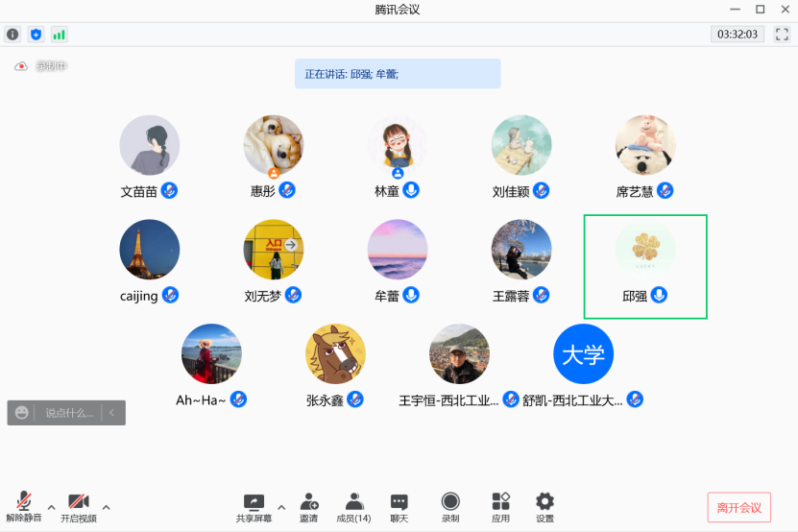The image size is (798, 532).
Task: Click the red 离开会议 leave button
Action: pos(738,507)
